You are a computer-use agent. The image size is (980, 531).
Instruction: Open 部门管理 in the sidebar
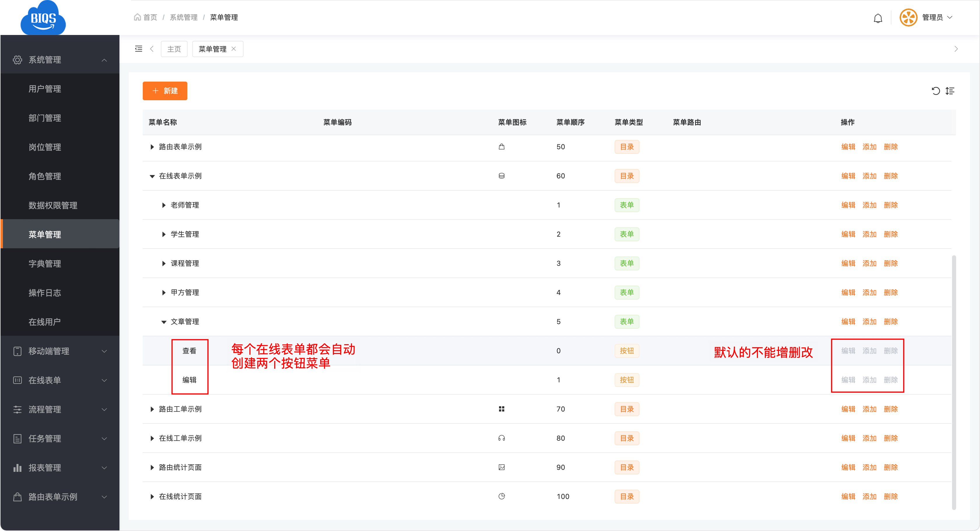tap(60, 118)
